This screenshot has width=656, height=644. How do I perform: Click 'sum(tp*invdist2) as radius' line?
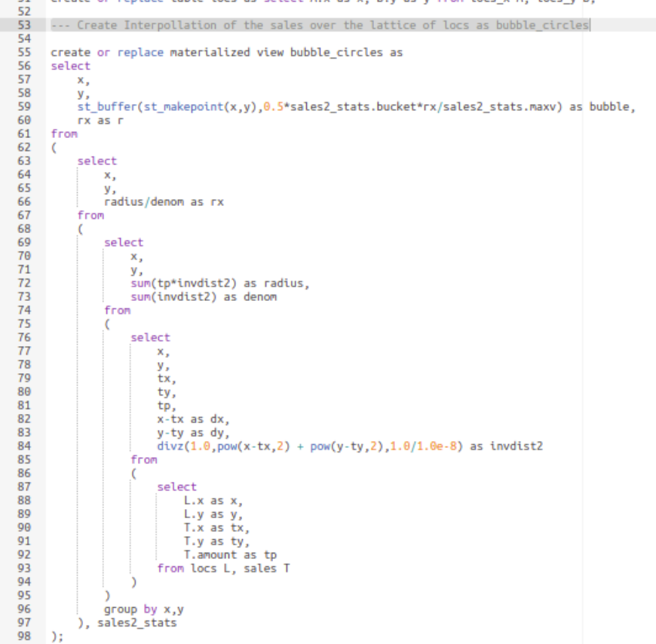tap(219, 283)
